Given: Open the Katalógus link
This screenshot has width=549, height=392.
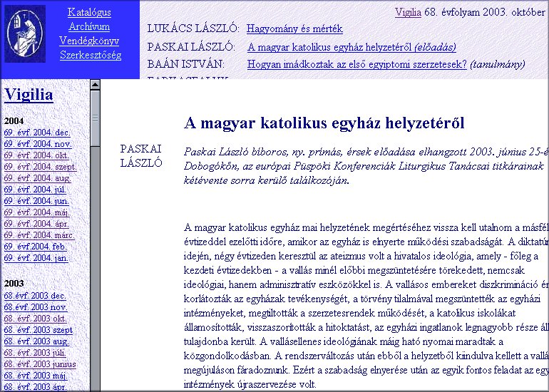Looking at the screenshot, I should click(89, 12).
